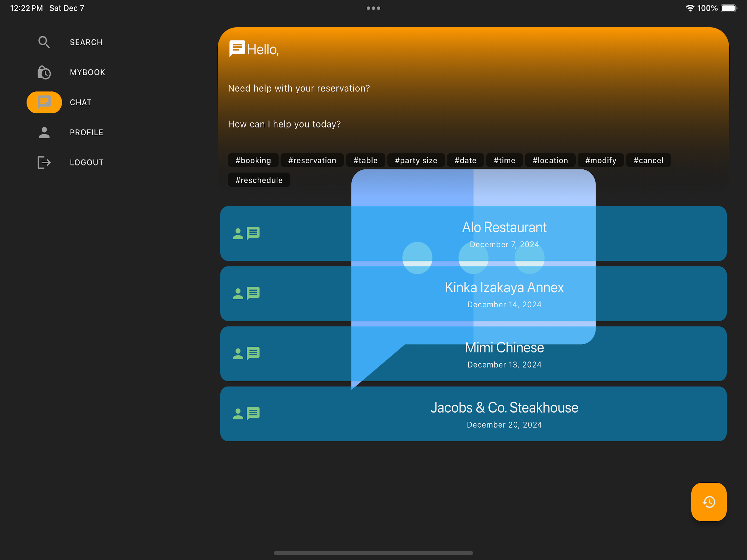Screen dimensions: 747x560
Task: Click the date December 14, 2024
Action: coord(504,304)
